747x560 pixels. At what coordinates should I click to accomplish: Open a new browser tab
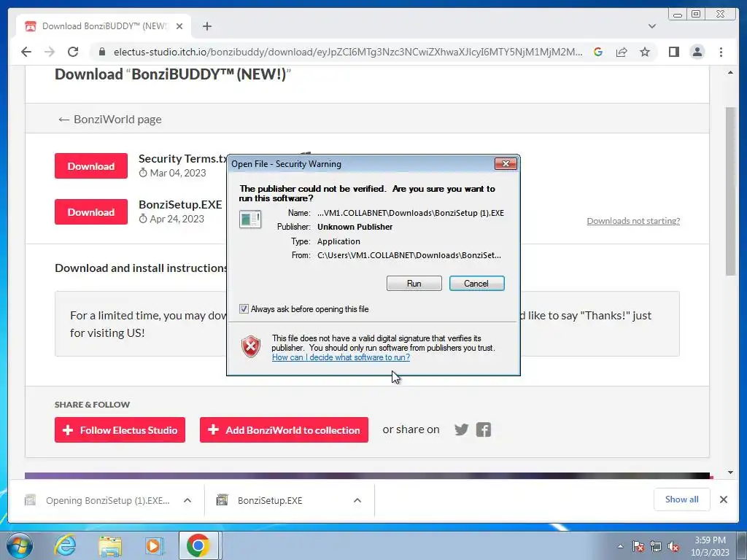[x=206, y=26]
